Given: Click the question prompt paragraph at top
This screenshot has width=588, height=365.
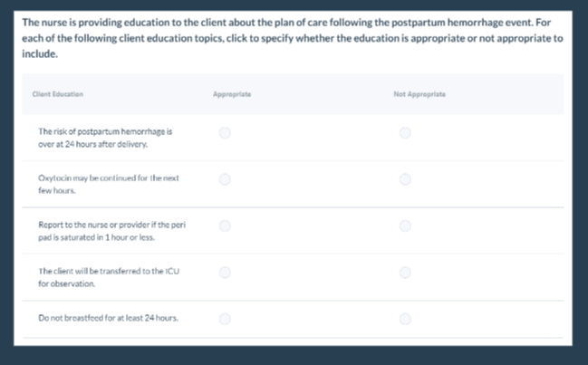Looking at the screenshot, I should point(293,38).
